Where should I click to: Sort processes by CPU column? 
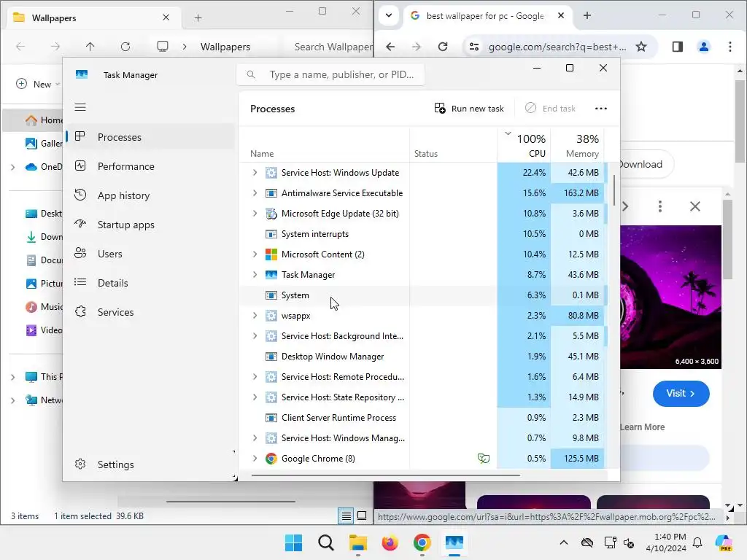coord(524,145)
